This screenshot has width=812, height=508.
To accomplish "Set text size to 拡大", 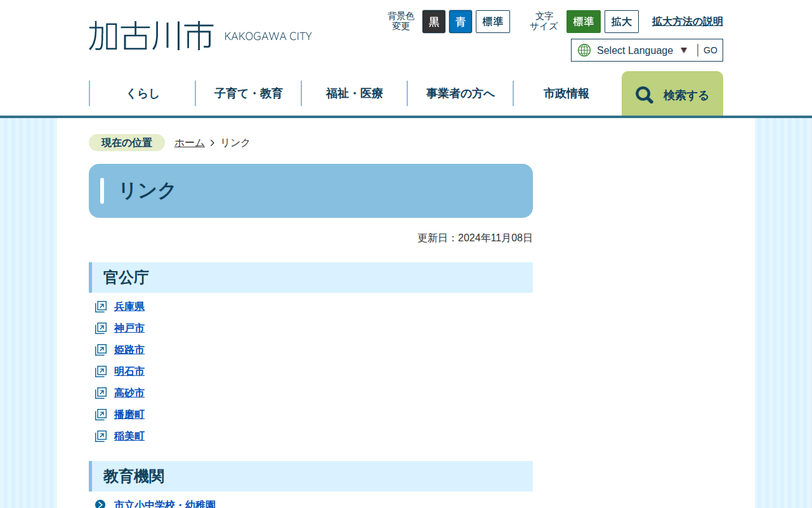I will pos(622,22).
